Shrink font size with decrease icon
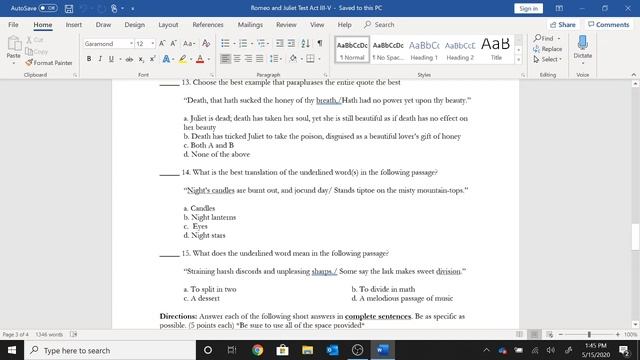Image resolution: width=640 pixels, height=360 pixels. [173, 43]
